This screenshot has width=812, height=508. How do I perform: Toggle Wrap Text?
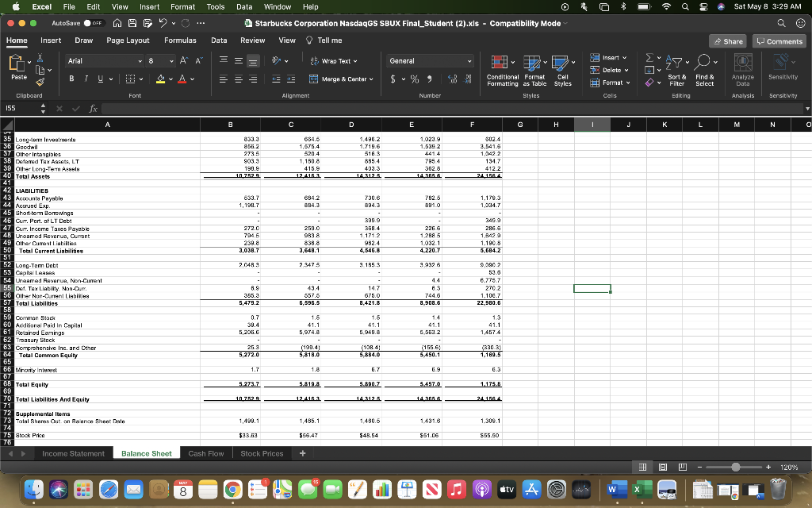click(x=334, y=61)
